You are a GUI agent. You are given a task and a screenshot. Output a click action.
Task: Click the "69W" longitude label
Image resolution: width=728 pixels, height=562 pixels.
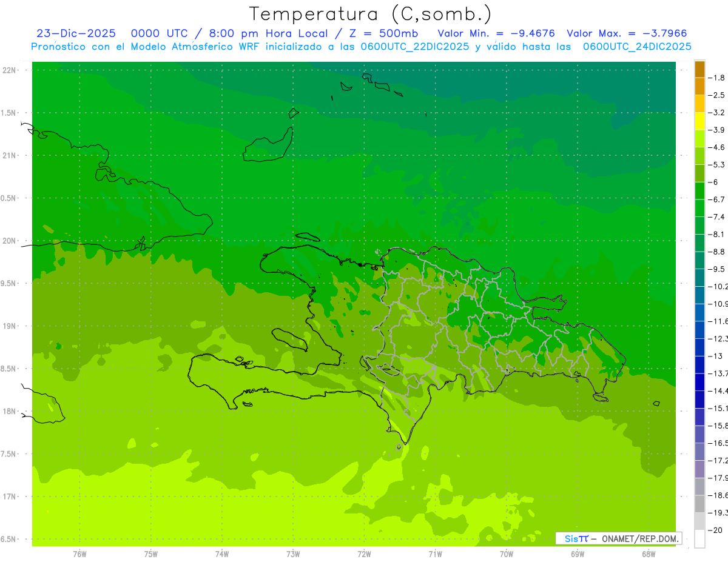pyautogui.click(x=577, y=555)
